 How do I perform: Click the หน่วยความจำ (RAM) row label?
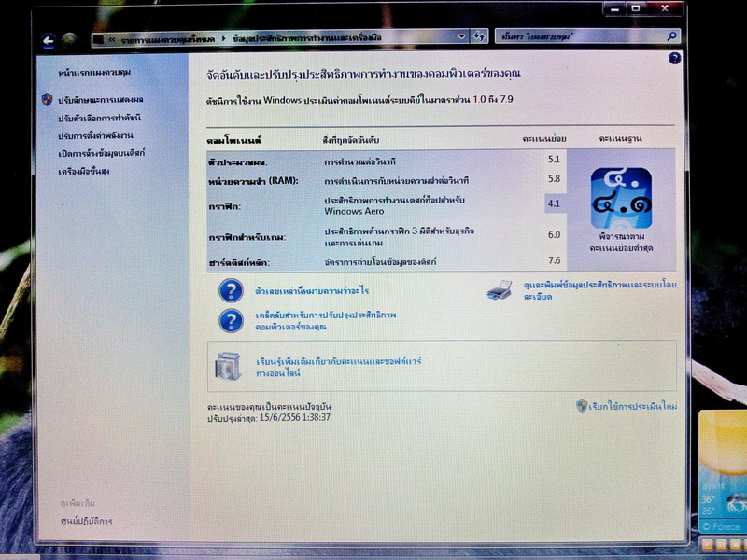253,181
